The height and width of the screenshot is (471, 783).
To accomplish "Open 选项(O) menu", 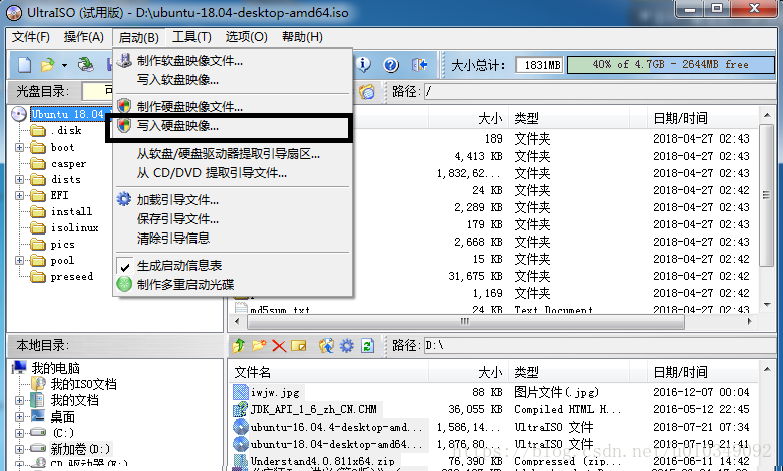I will pyautogui.click(x=246, y=37).
